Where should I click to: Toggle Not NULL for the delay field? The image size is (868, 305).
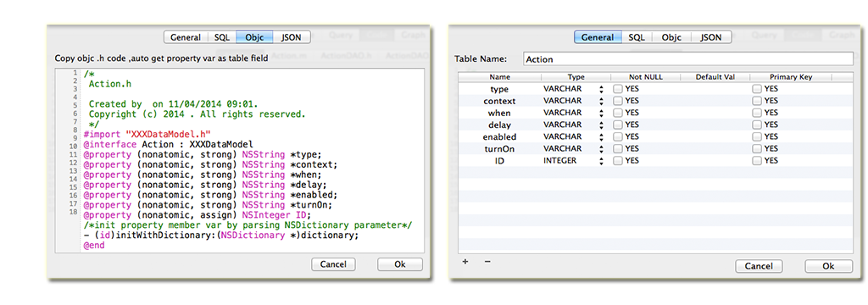pos(618,125)
